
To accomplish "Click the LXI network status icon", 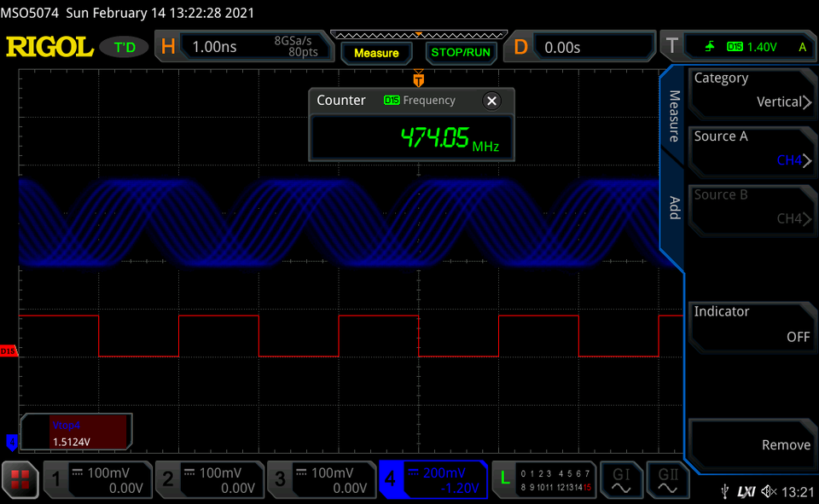I will pyautogui.click(x=746, y=491).
